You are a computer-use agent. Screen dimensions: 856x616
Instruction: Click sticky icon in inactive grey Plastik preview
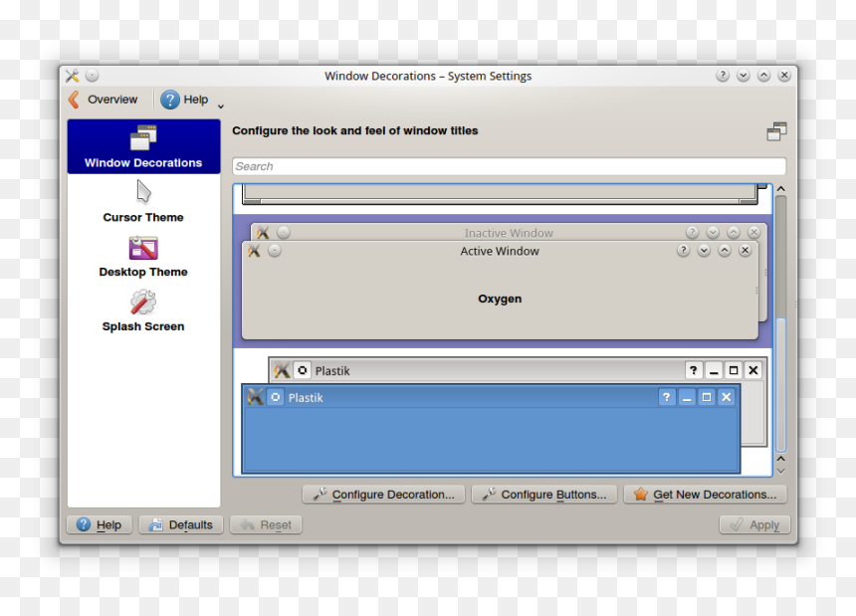(302, 370)
